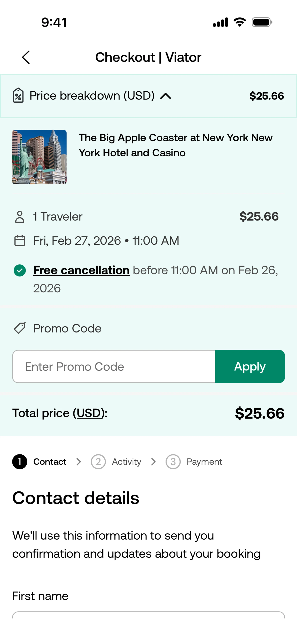Tap the First name input field
The width and height of the screenshot is (297, 644).
pos(148,616)
